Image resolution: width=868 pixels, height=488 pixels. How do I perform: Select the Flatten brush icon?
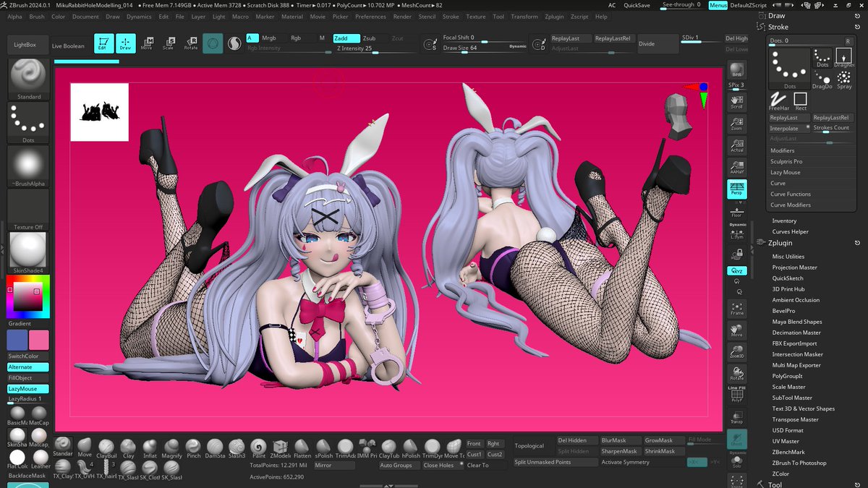(x=302, y=449)
